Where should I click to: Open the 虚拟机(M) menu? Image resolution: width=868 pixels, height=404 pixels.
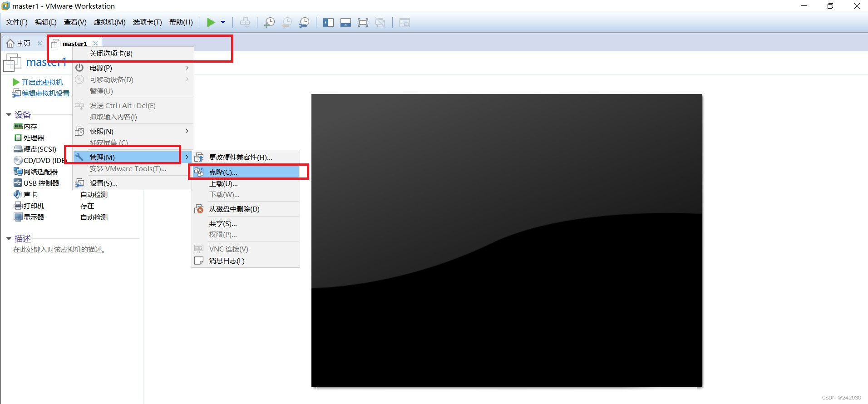(x=110, y=22)
